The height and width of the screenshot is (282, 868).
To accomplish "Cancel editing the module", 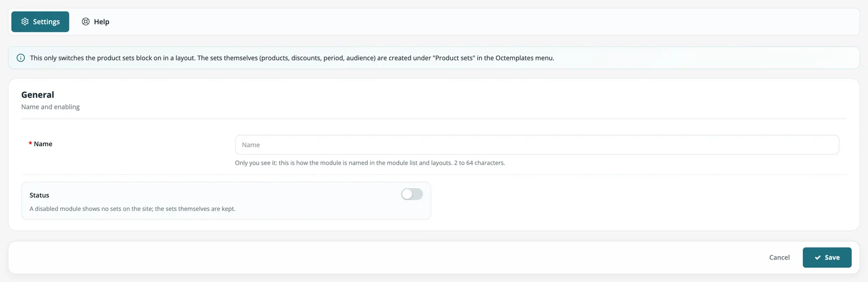I will click(x=779, y=258).
